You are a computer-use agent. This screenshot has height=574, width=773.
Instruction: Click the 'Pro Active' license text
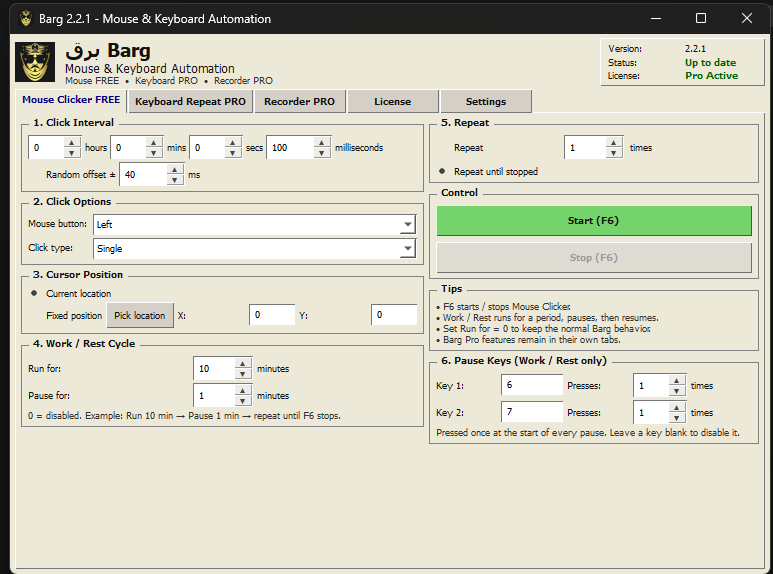click(x=711, y=75)
